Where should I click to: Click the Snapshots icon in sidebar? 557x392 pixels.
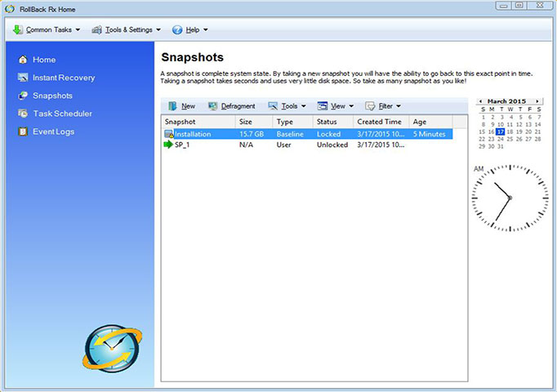click(23, 96)
